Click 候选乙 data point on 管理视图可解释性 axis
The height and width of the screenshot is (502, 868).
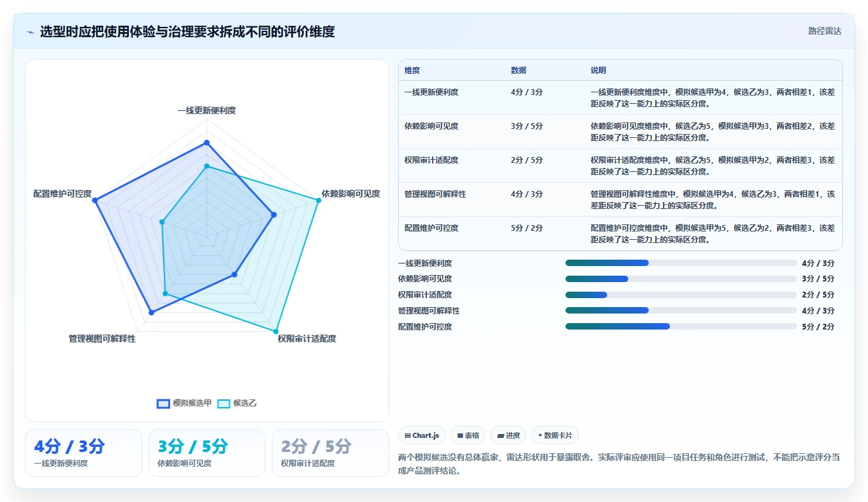point(165,294)
